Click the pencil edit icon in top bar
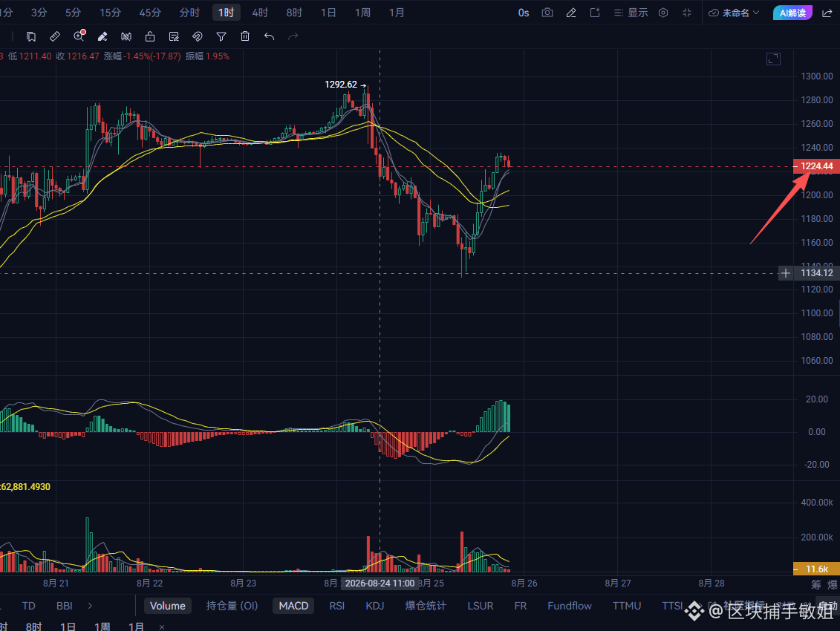This screenshot has height=631, width=840. tap(571, 13)
